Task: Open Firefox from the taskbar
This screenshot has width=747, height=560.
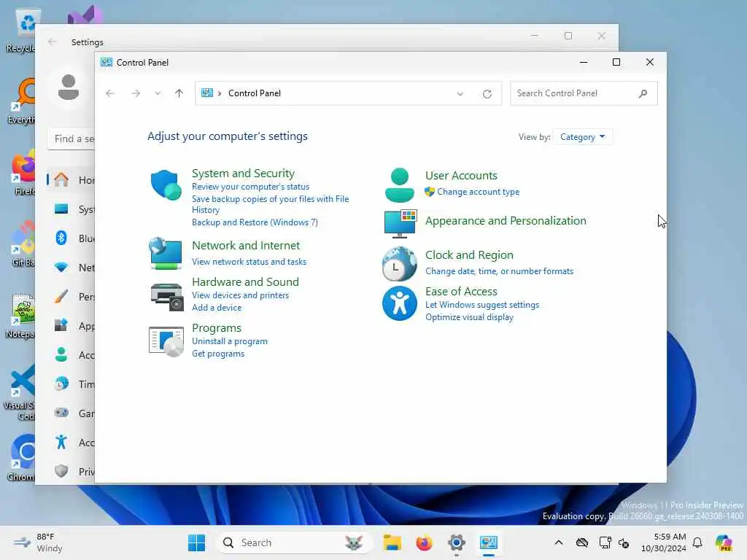Action: point(424,542)
